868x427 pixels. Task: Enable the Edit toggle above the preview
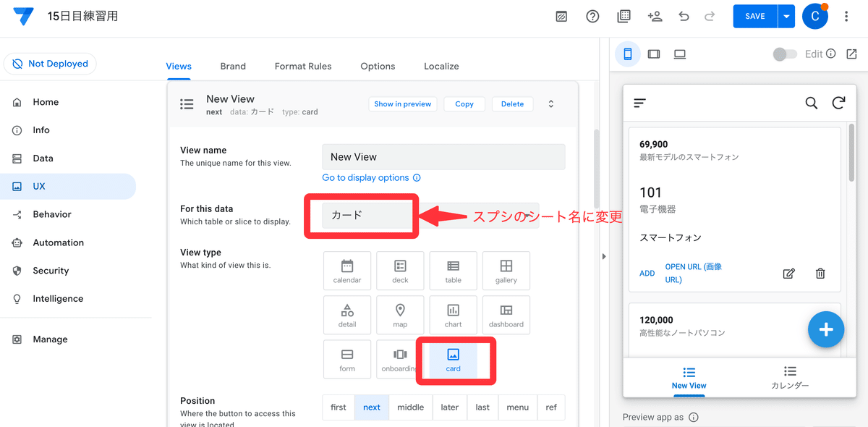[x=785, y=54]
